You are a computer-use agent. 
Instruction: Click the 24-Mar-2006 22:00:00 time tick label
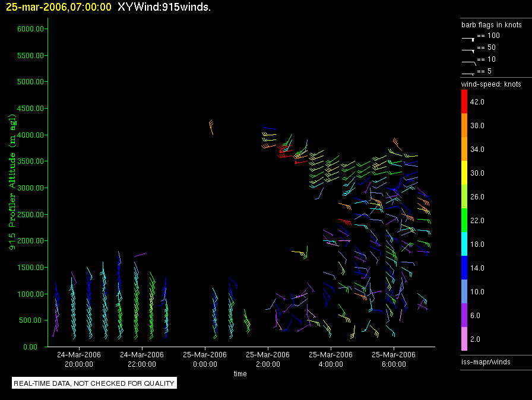point(141,360)
